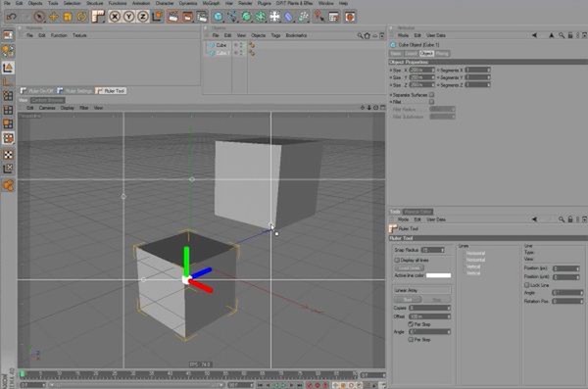Toggle X axis lock
Image resolution: width=588 pixels, height=389 pixels.
point(115,17)
